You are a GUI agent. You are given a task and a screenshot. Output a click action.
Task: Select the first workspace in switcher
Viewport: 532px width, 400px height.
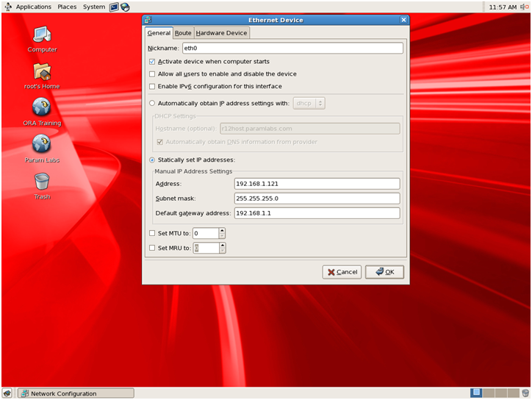476,393
